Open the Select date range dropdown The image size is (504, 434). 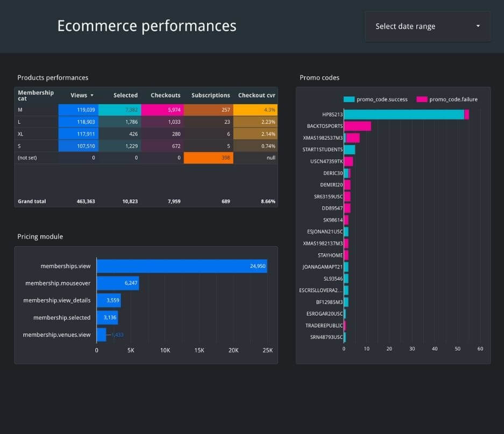[x=428, y=26]
